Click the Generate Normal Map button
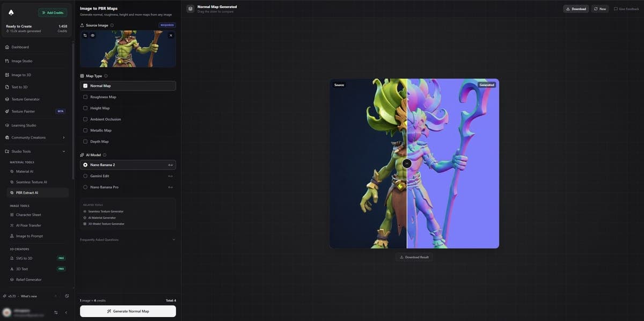This screenshot has width=644, height=321. 128,311
